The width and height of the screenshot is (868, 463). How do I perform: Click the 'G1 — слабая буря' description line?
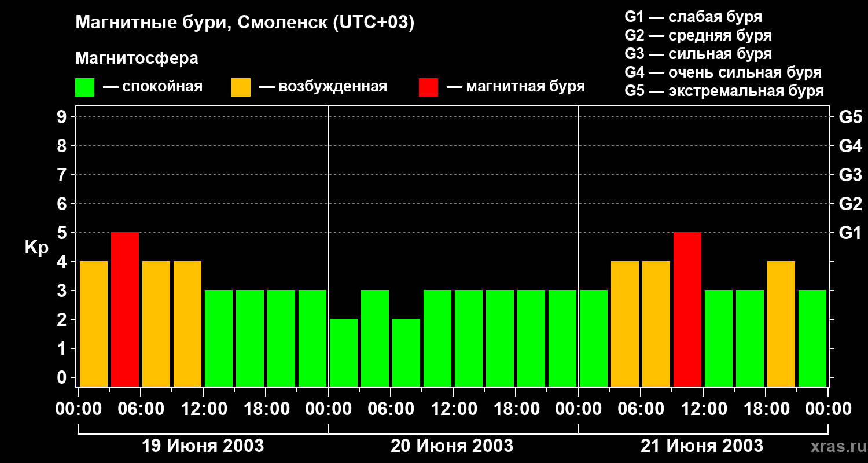pos(693,17)
